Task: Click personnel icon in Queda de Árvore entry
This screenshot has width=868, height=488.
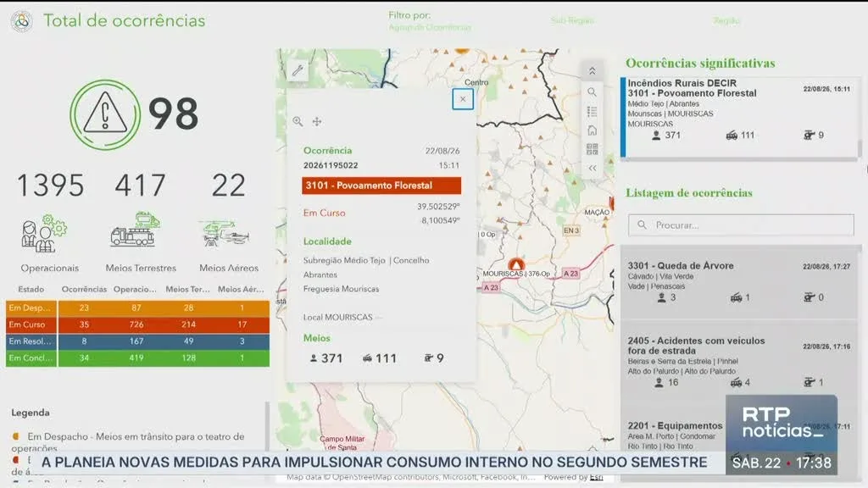Action: pyautogui.click(x=661, y=297)
